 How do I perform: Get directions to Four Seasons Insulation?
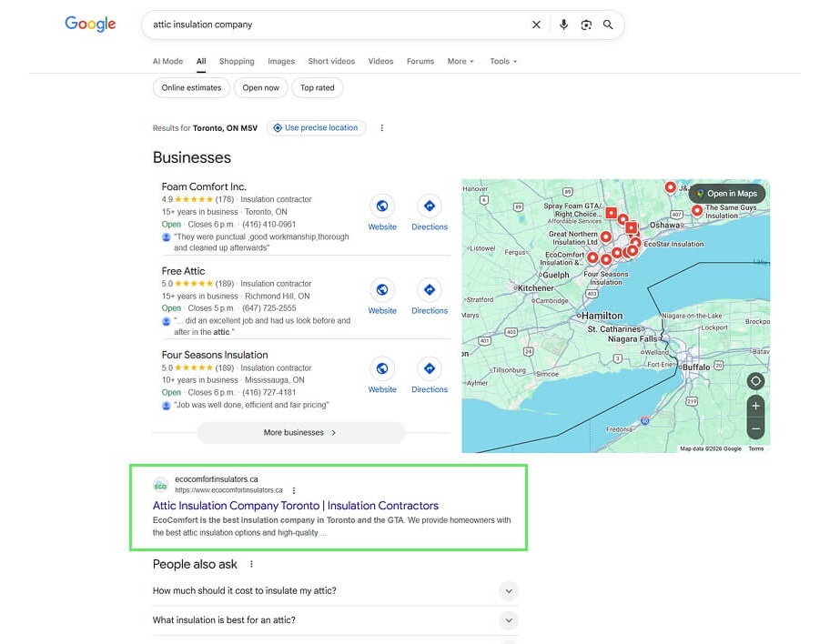tap(430, 368)
